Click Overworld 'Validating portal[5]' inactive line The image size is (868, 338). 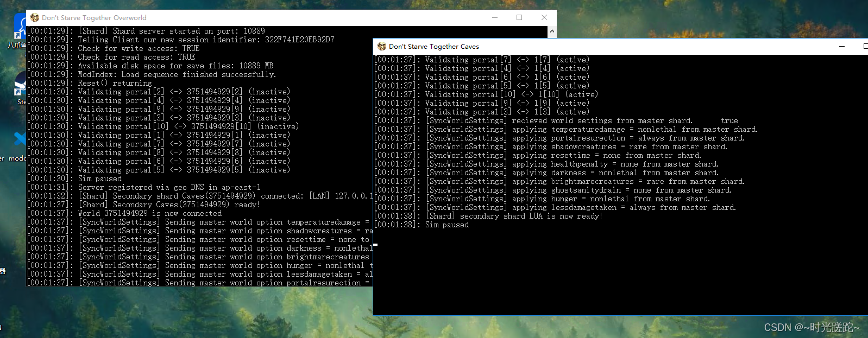pyautogui.click(x=159, y=170)
